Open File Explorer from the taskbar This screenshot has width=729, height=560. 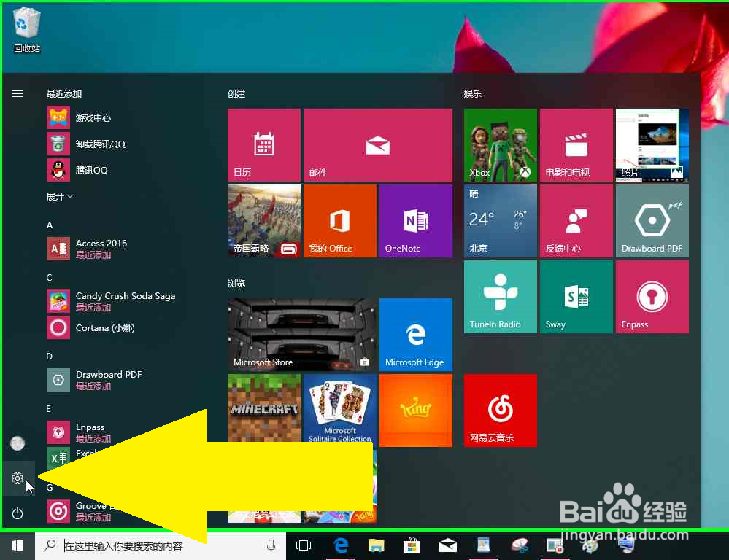376,545
